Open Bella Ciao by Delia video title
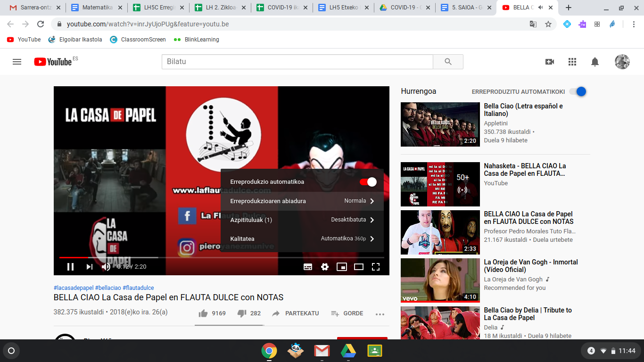644x362 pixels. (x=528, y=314)
